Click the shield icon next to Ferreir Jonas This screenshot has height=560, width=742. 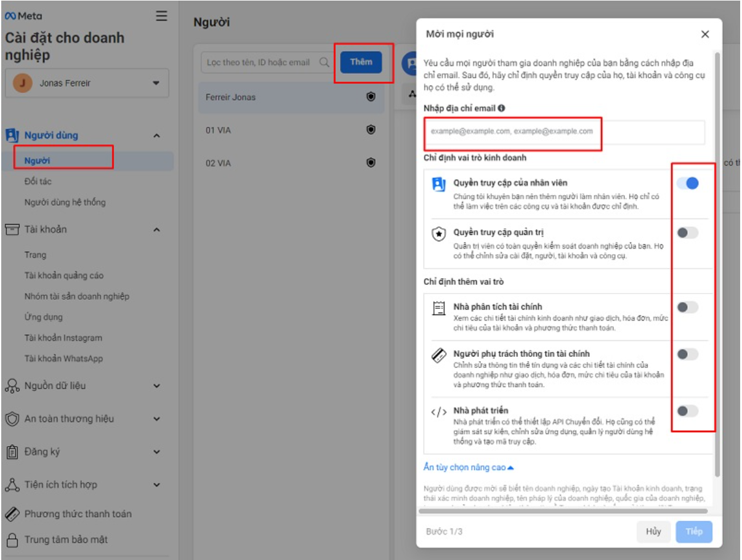(x=371, y=97)
